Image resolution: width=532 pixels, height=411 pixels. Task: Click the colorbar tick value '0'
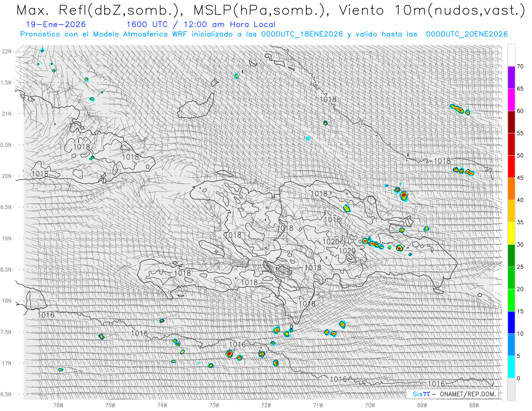(x=519, y=378)
